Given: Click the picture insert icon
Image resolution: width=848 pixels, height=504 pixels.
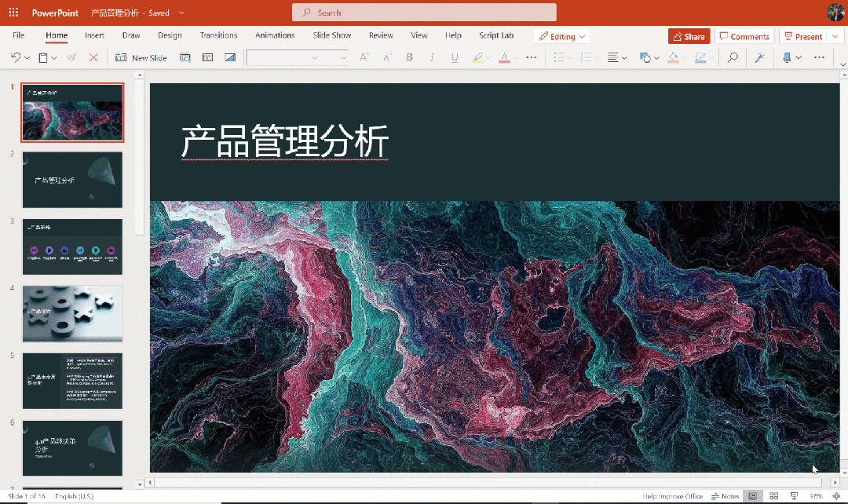Looking at the screenshot, I should [230, 57].
